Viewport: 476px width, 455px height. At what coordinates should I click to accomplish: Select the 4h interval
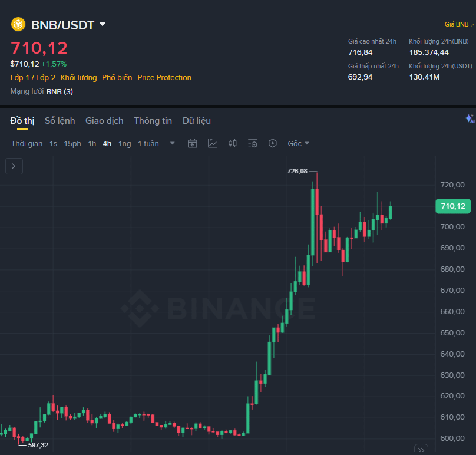tap(107, 144)
